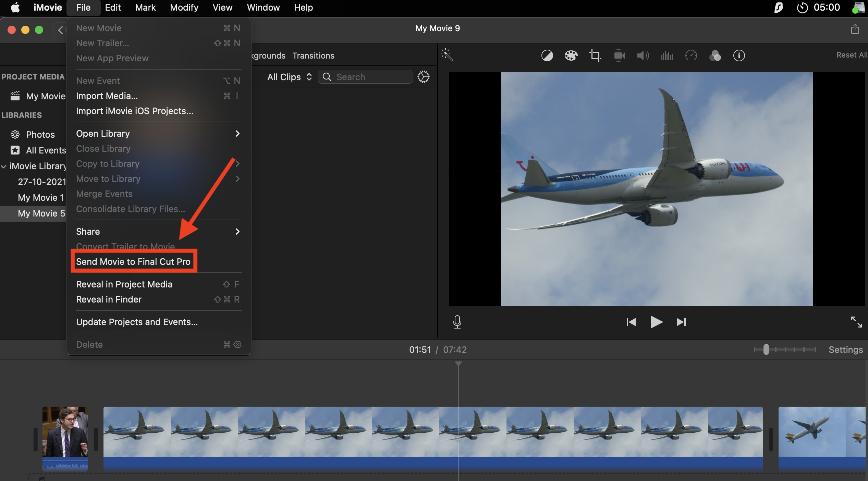Toggle fullscreen playback in the viewer
The image size is (868, 481).
[x=857, y=322]
